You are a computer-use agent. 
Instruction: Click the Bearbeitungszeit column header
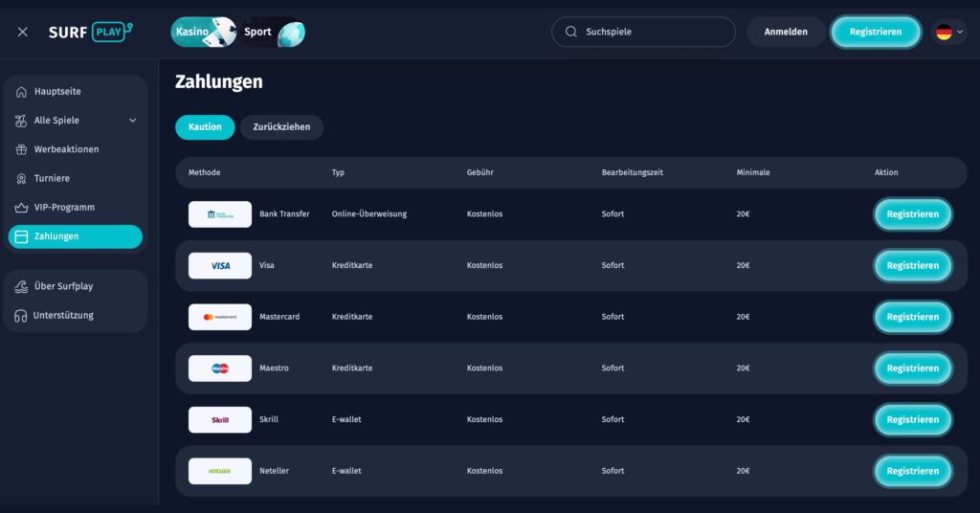[632, 172]
